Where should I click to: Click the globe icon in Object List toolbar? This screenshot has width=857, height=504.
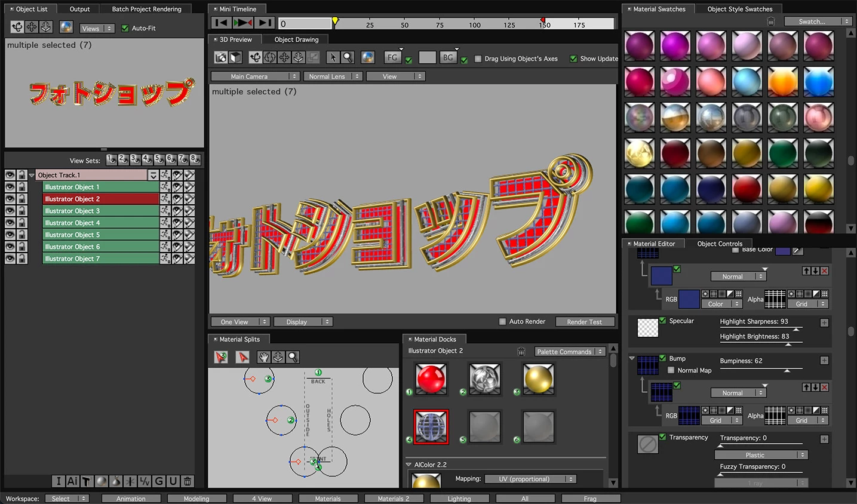(66, 27)
